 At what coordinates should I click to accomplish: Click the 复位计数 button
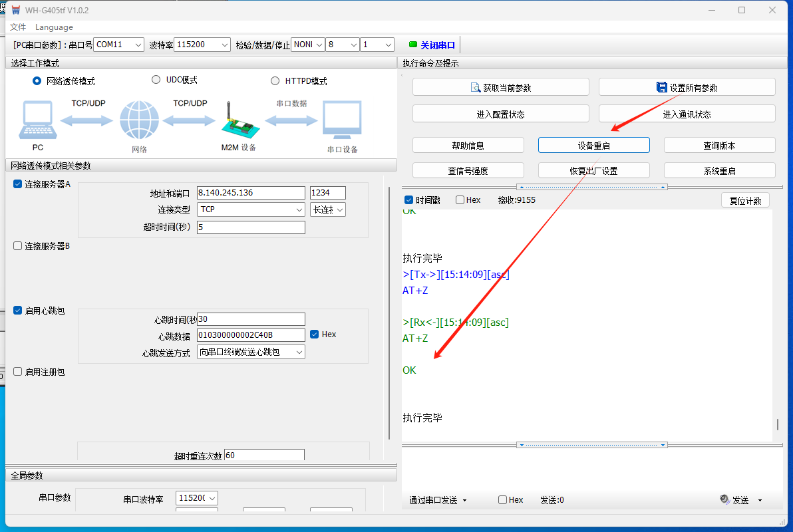tap(745, 201)
